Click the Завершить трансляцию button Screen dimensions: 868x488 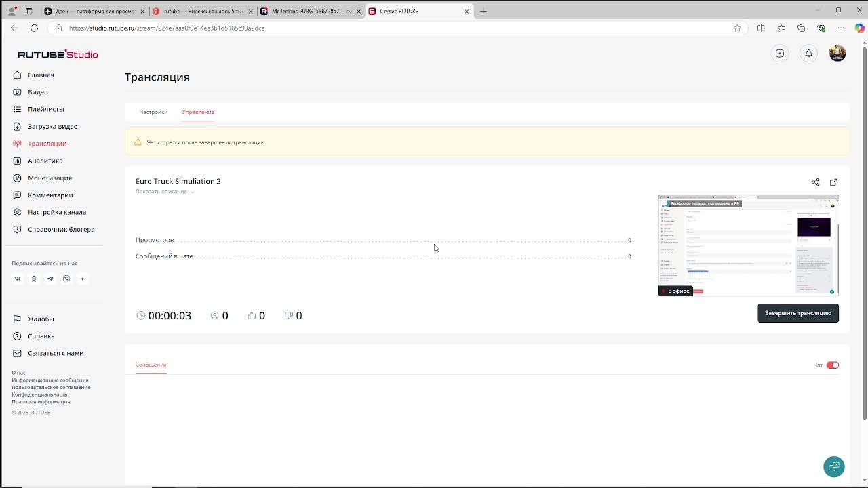click(x=798, y=313)
